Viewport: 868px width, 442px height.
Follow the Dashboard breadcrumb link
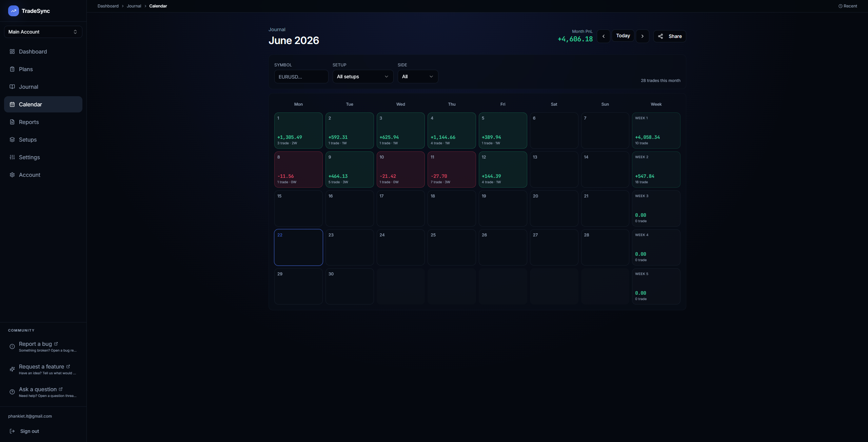tap(108, 6)
